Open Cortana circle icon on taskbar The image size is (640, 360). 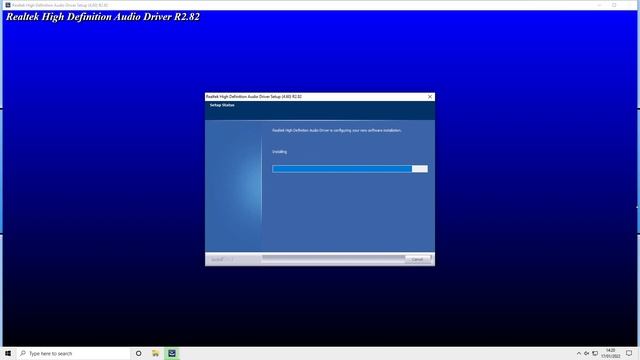pos(138,353)
